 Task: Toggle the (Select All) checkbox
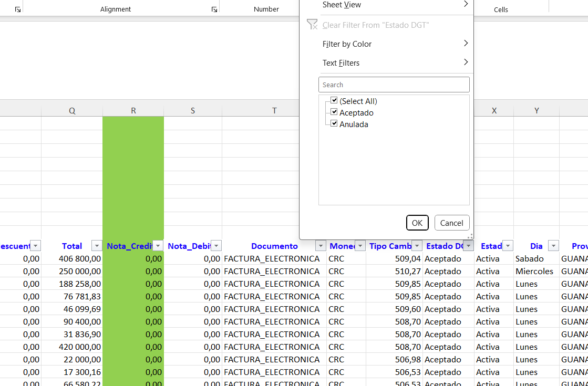click(x=334, y=101)
